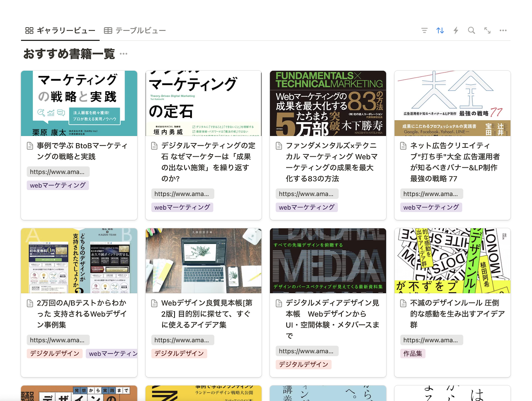
Task: Click the page icon beside ファンダメンタルズ×テクニカル
Action: (x=279, y=146)
